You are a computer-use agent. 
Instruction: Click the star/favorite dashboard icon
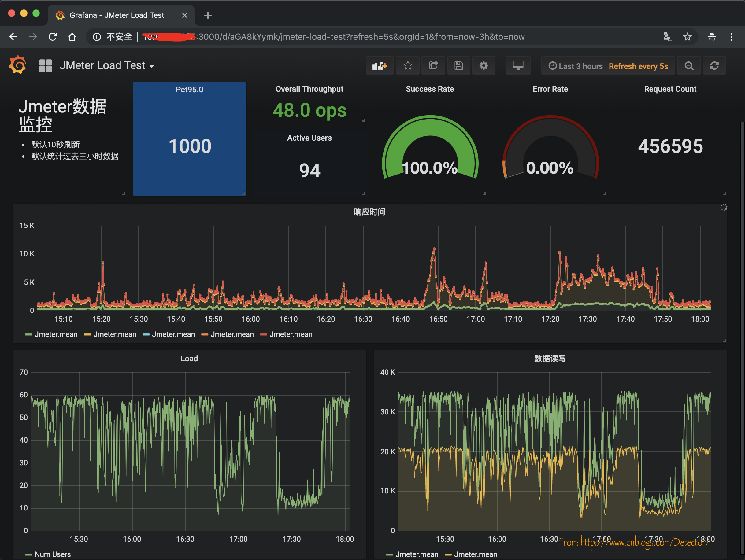(407, 66)
